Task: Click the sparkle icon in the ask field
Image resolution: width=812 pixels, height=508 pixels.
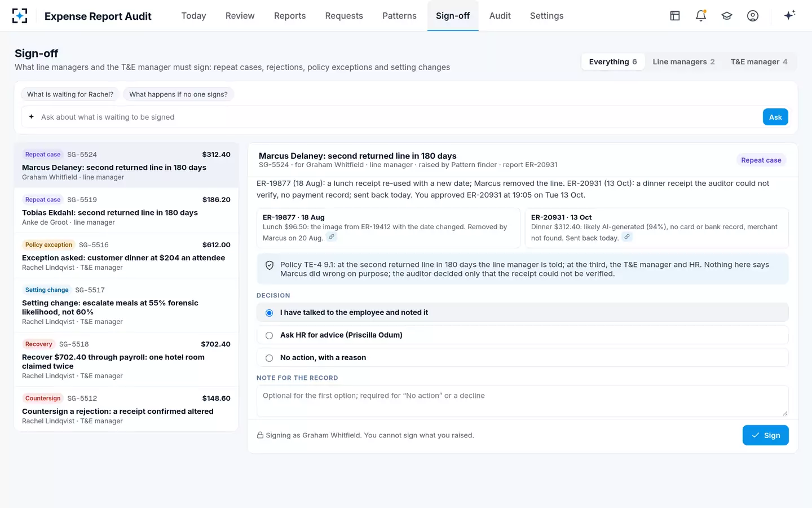Action: tap(31, 117)
